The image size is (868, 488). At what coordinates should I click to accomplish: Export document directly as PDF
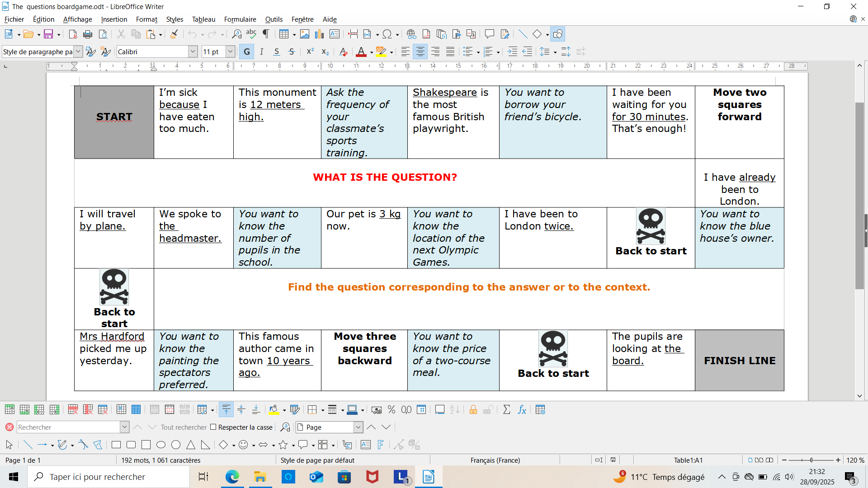(x=73, y=34)
